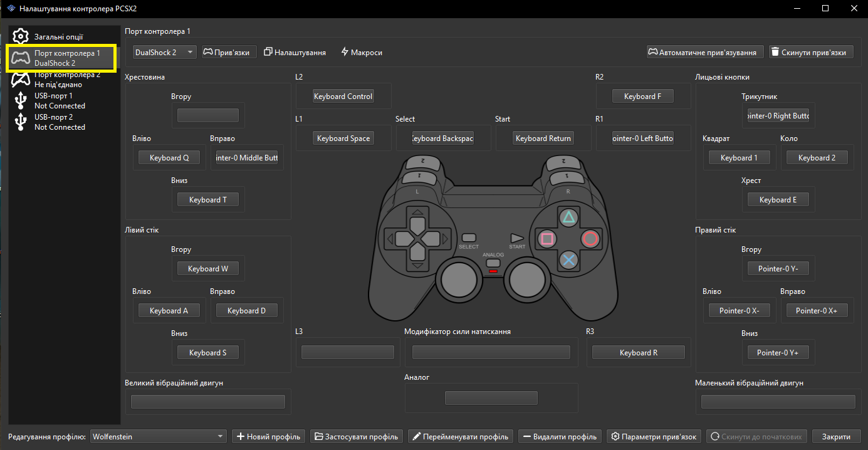Screen dimensions: 868x450
Task: Click the Keyboard E binding for Хрест
Action: (778, 200)
